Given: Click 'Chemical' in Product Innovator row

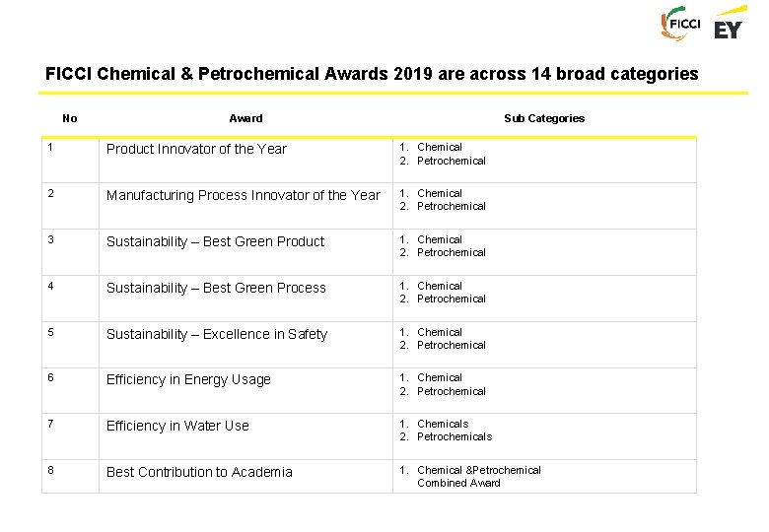Looking at the screenshot, I should point(440,147).
